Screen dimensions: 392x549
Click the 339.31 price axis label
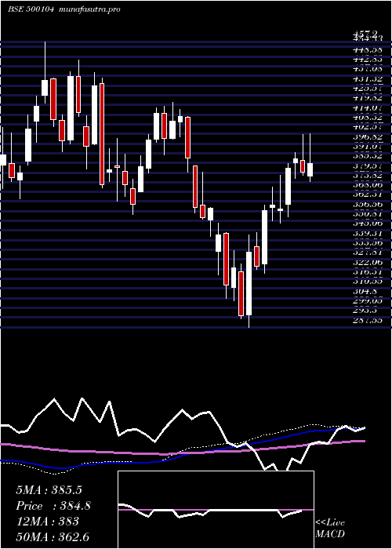tap(368, 233)
